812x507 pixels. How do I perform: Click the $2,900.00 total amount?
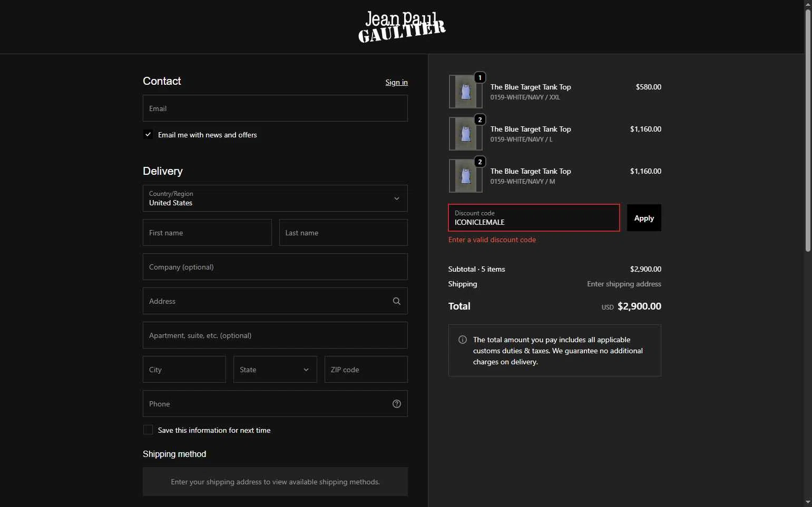click(639, 306)
